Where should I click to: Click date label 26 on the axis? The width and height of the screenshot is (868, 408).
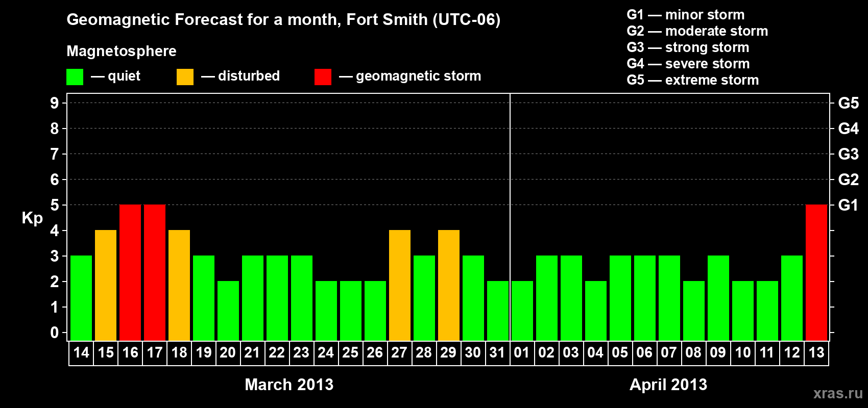click(375, 353)
